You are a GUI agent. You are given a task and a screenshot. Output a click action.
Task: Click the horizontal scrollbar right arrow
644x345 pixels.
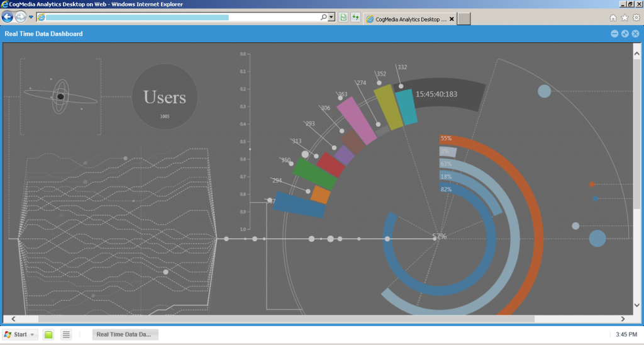point(623,319)
